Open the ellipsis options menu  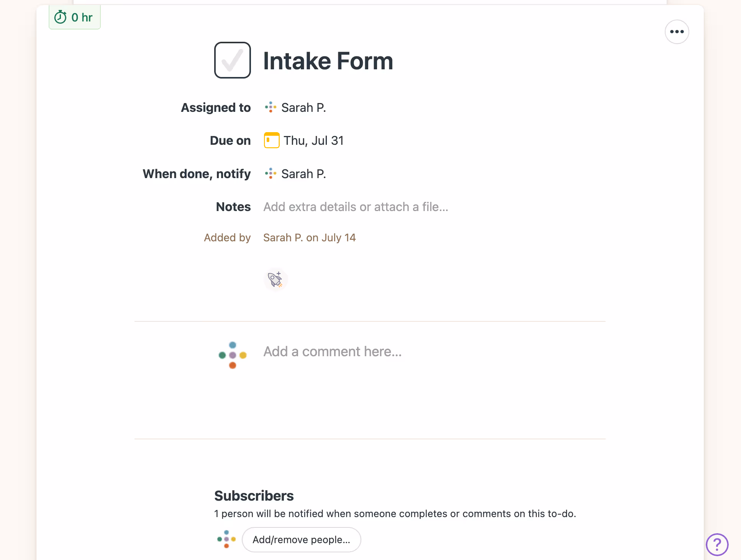(677, 32)
